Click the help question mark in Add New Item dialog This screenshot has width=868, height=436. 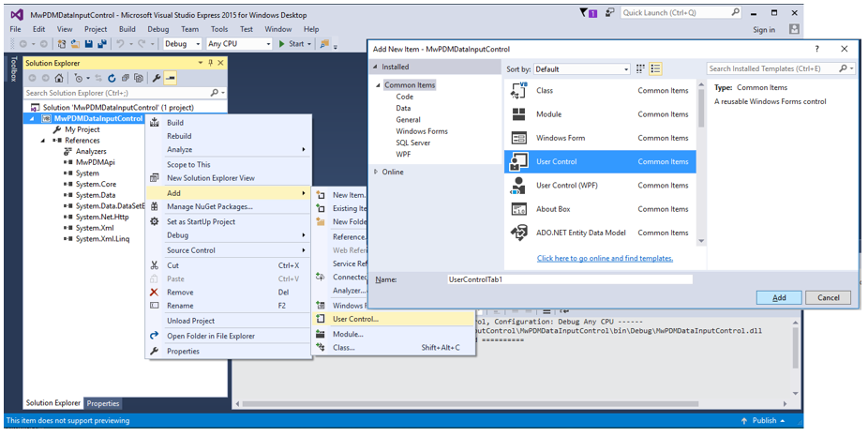(816, 49)
